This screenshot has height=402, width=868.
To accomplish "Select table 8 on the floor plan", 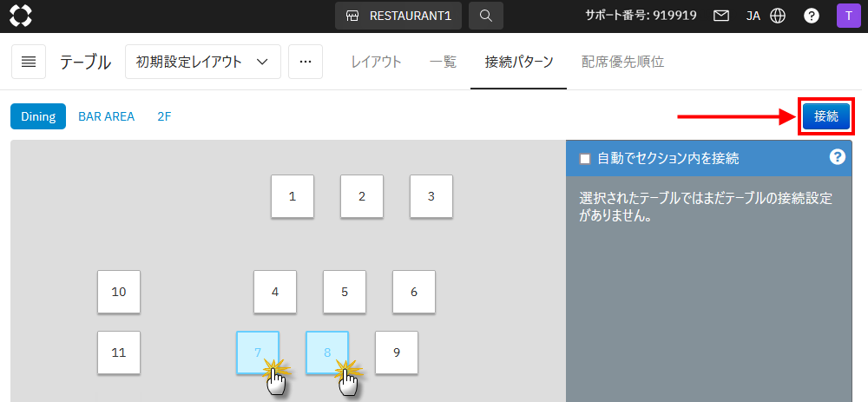I will click(327, 353).
